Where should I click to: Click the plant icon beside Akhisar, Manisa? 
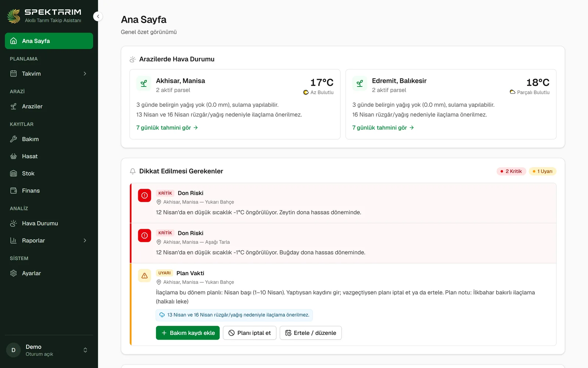click(x=144, y=83)
